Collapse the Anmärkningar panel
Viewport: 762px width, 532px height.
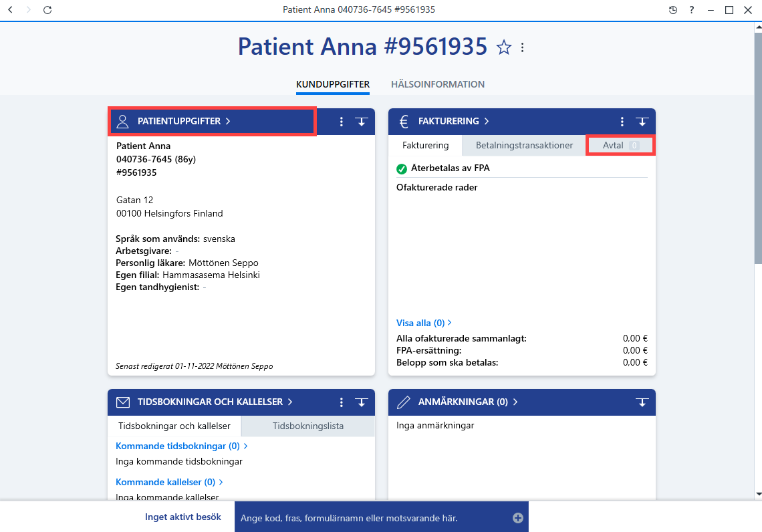(642, 402)
